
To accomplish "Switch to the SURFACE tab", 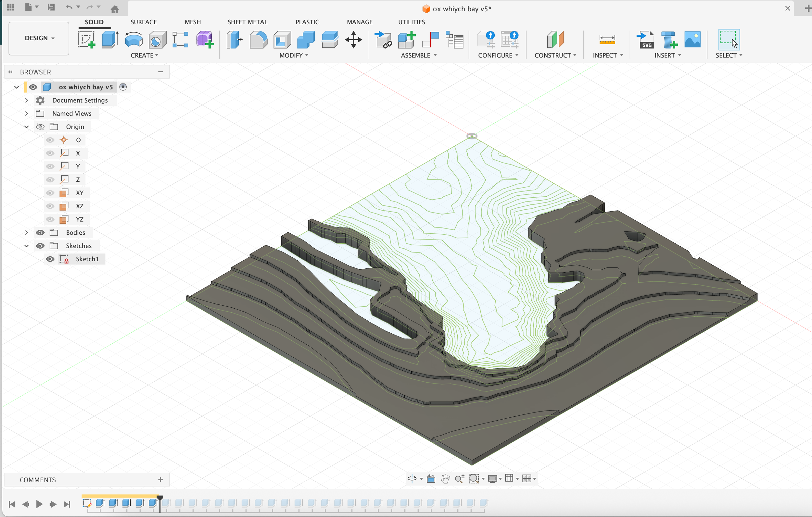I will coord(144,22).
